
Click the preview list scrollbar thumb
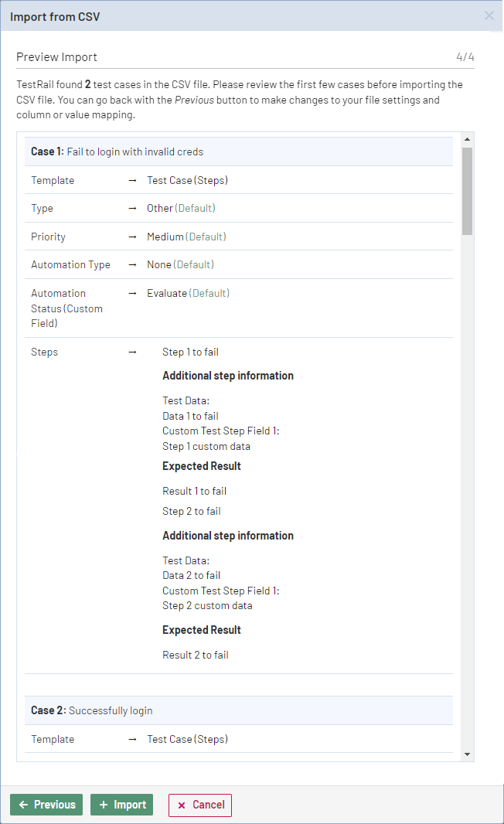(467, 190)
